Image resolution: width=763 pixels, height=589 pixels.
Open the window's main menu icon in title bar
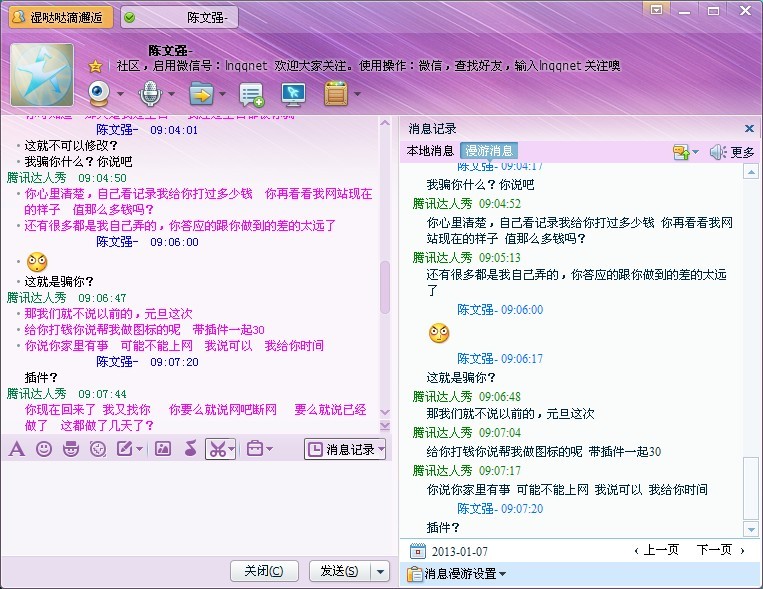656,10
